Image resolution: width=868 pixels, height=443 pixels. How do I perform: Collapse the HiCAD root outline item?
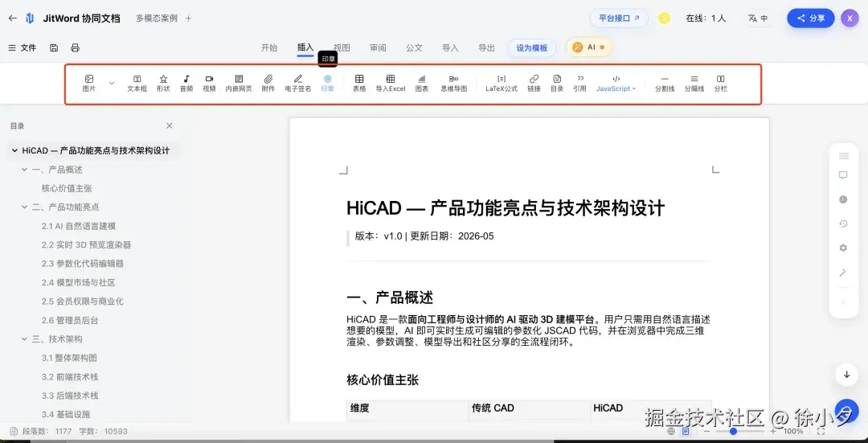point(14,150)
